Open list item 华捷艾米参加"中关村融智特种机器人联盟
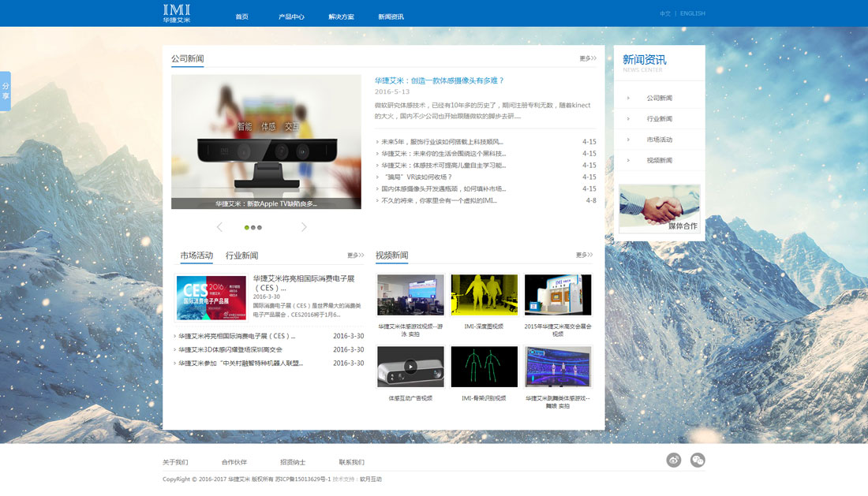Image resolution: width=868 pixels, height=496 pixels. 241,364
